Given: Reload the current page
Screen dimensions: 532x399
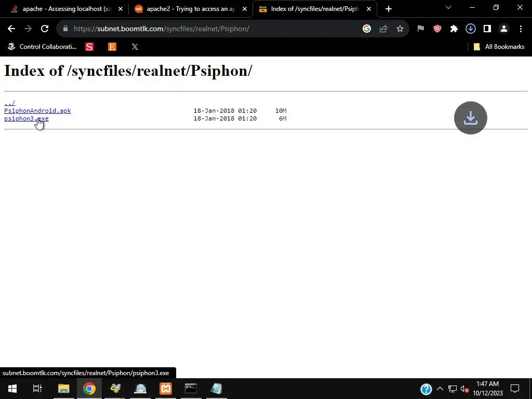Looking at the screenshot, I should tap(45, 29).
